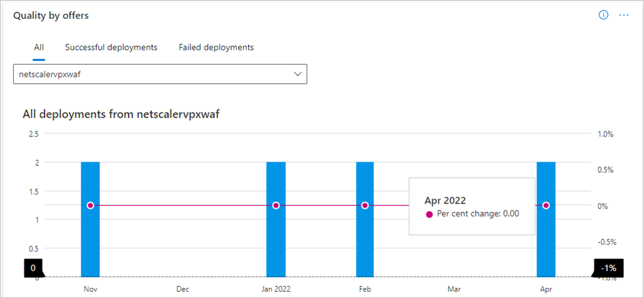Open the more options ellipsis menu

624,15
